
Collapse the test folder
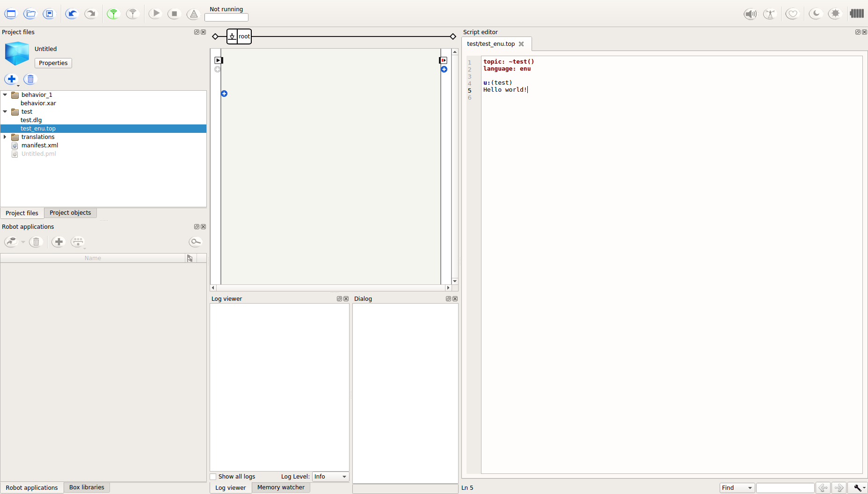(x=5, y=111)
